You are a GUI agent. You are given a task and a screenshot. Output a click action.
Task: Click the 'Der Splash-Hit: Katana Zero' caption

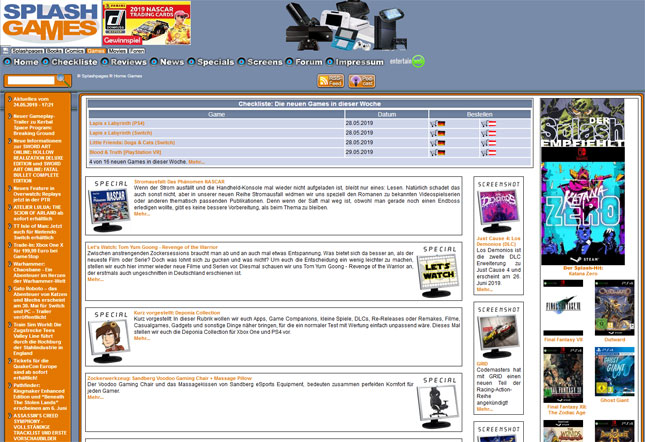583,271
